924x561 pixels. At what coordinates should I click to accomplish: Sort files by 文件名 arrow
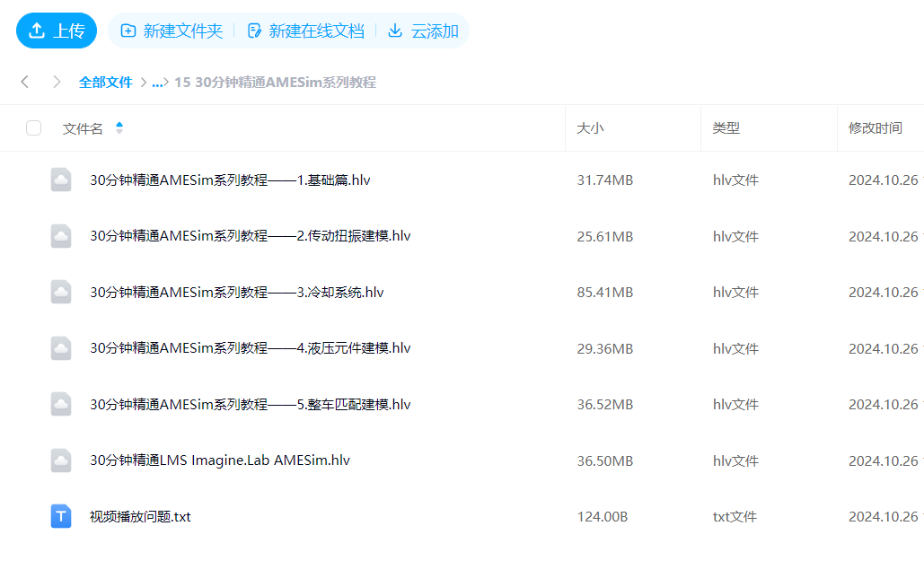pyautogui.click(x=119, y=127)
